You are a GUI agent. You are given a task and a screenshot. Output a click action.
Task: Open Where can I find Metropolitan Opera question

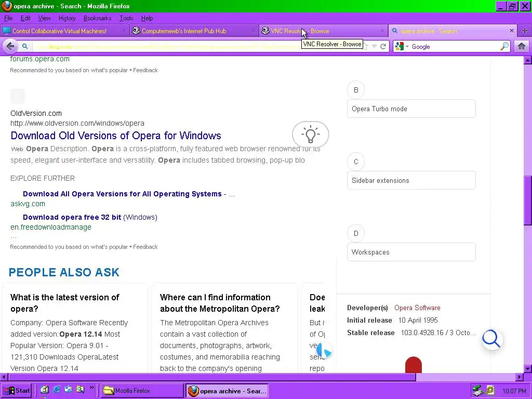click(x=220, y=303)
